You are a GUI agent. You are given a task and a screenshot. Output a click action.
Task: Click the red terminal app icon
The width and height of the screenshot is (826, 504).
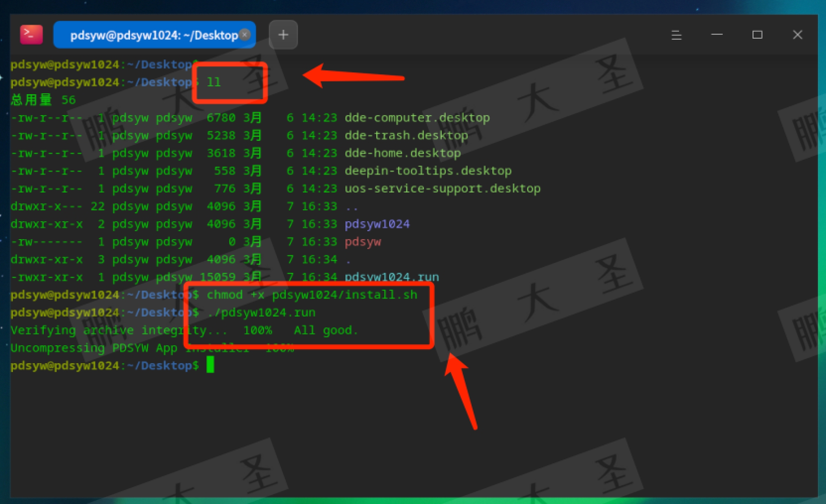(31, 35)
